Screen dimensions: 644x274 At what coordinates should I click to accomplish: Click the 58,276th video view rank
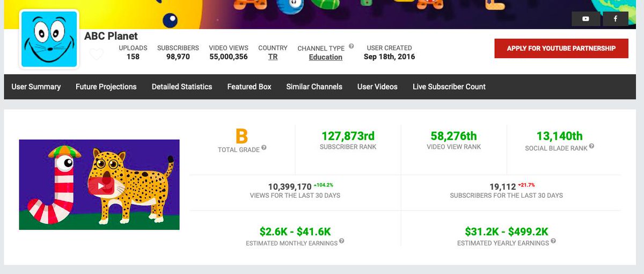point(454,136)
